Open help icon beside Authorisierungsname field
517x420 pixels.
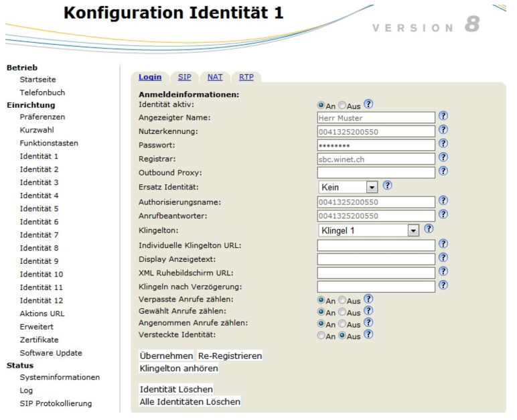point(443,200)
